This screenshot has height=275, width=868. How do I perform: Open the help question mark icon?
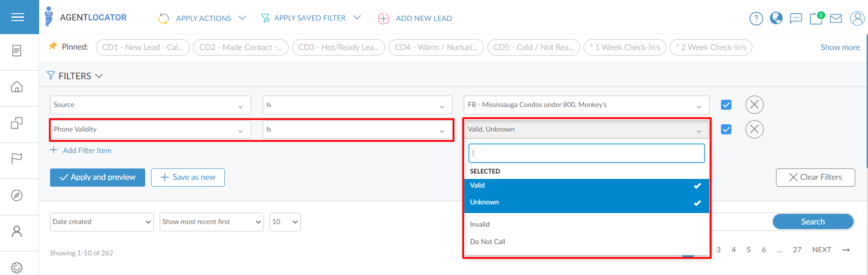[x=756, y=18]
